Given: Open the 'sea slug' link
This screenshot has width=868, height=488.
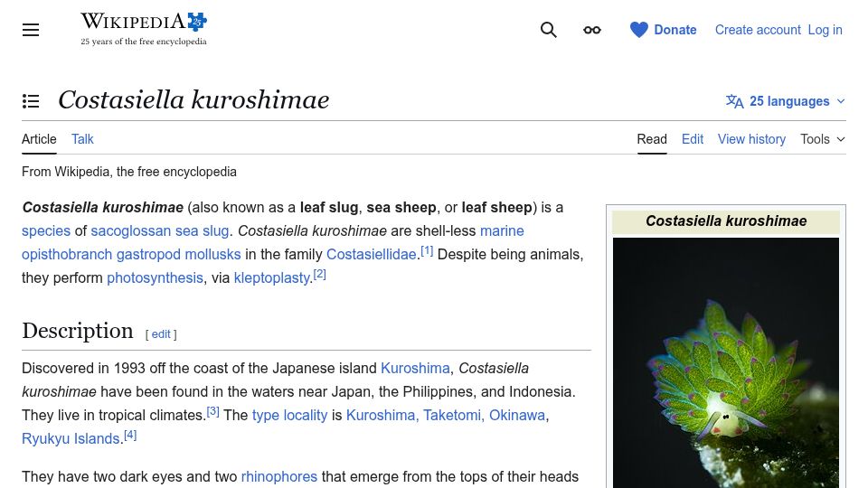Looking at the screenshot, I should pyautogui.click(x=202, y=230).
